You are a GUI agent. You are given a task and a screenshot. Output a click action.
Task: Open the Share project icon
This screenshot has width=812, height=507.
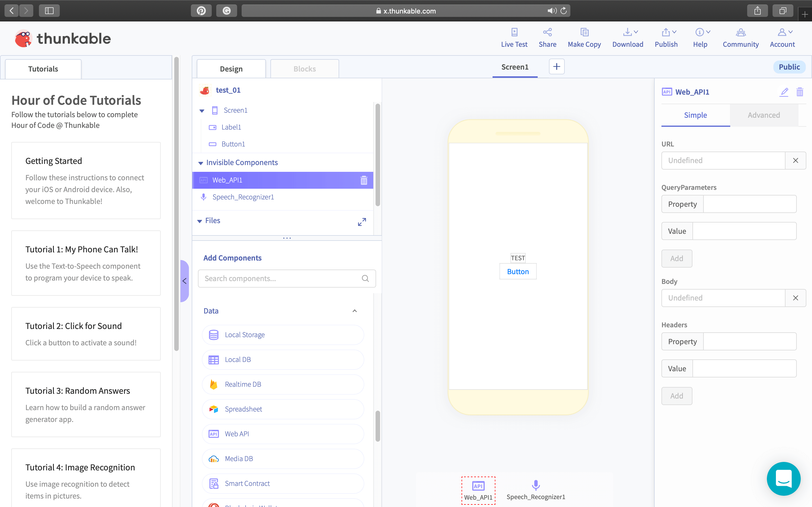547,32
